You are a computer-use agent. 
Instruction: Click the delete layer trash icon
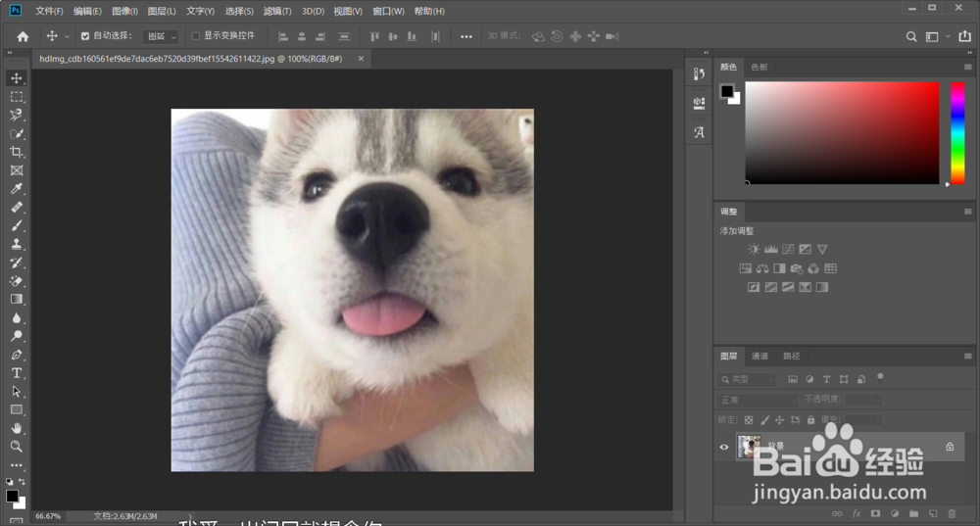tap(951, 512)
